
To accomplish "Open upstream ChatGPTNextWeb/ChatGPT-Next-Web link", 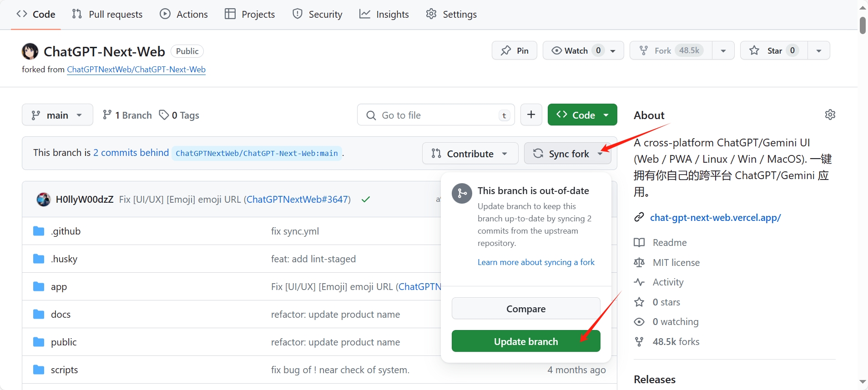I will point(136,70).
